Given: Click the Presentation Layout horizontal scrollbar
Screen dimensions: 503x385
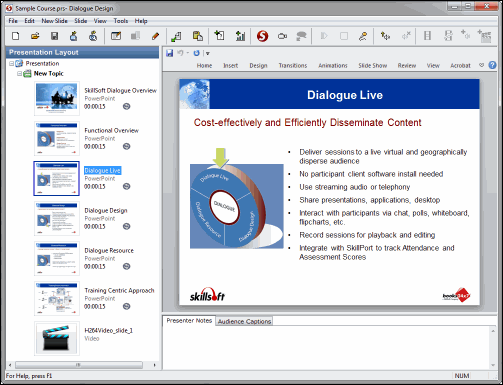Looking at the screenshot, I should 79,365.
